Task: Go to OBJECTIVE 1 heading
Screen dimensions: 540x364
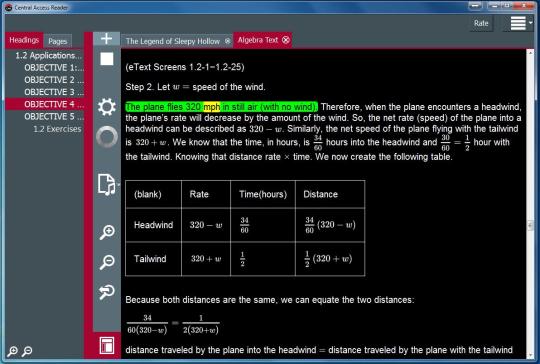Action: coord(54,67)
